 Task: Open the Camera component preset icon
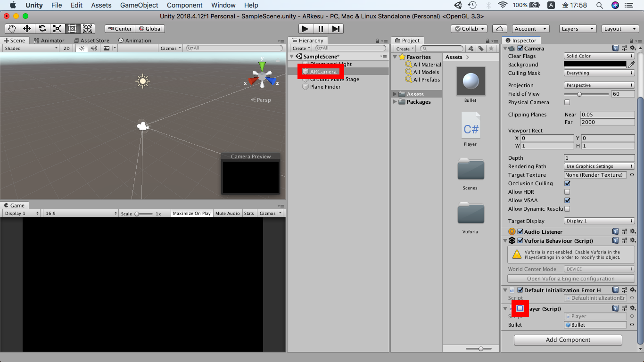pyautogui.click(x=624, y=48)
